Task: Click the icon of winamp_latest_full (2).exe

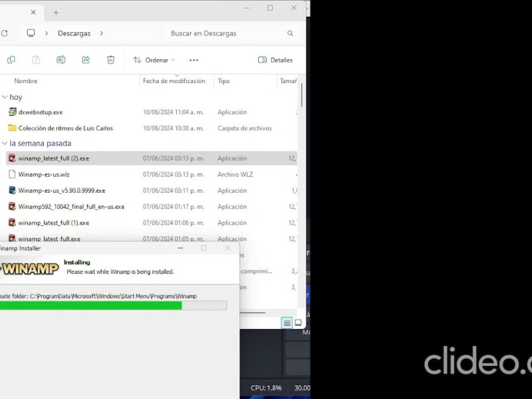Action: tap(12, 158)
